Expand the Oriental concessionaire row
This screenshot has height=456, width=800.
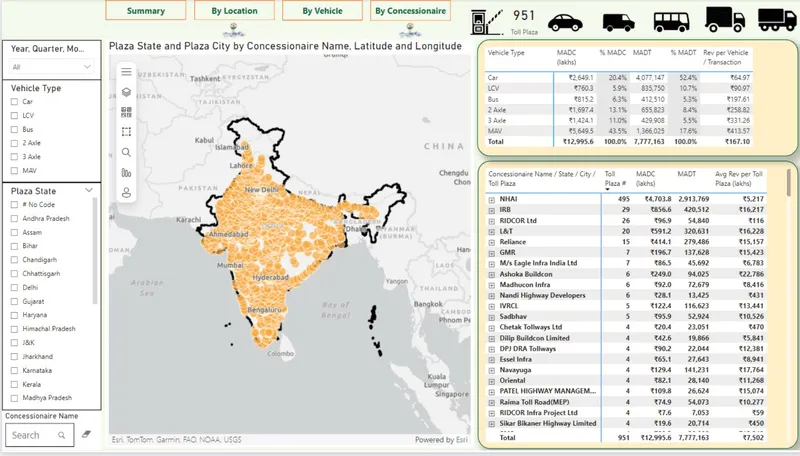point(491,381)
